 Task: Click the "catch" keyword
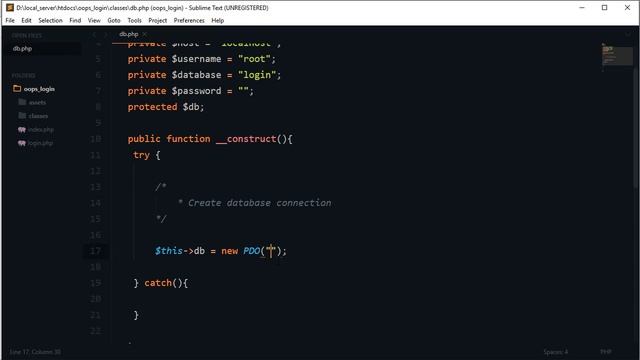158,283
